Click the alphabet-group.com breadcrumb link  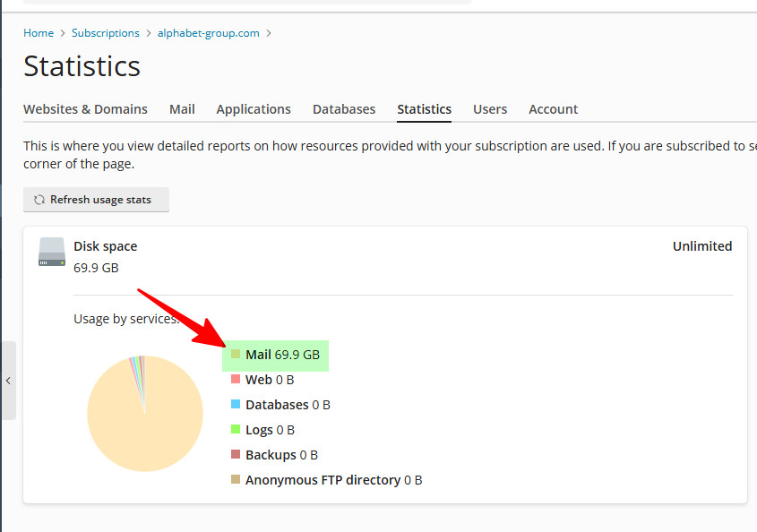208,33
